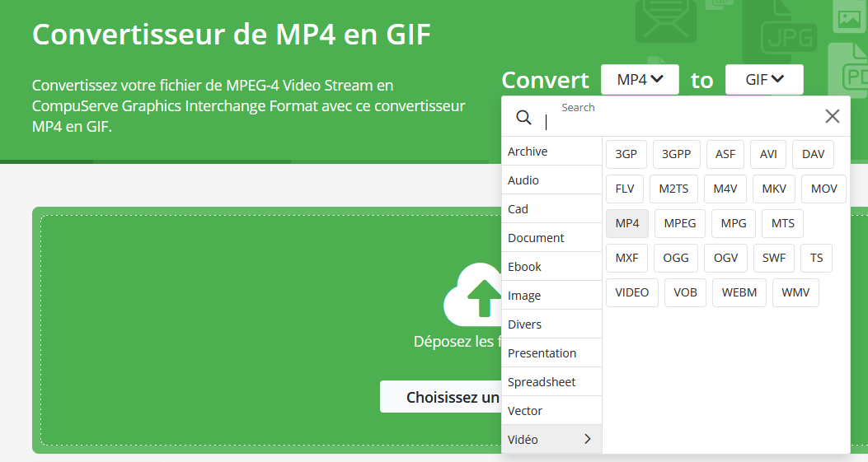Open the GIF target format dropdown
868x462 pixels.
point(764,80)
